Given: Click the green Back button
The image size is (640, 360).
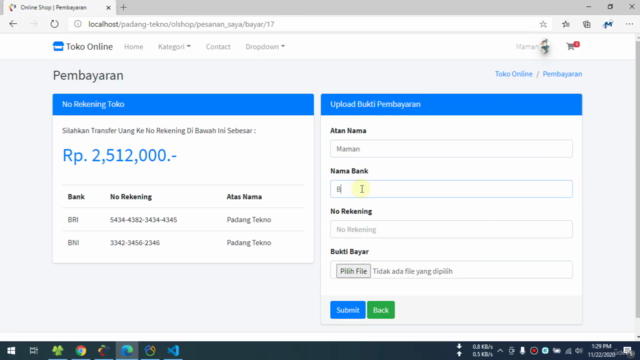Looking at the screenshot, I should click(x=380, y=310).
